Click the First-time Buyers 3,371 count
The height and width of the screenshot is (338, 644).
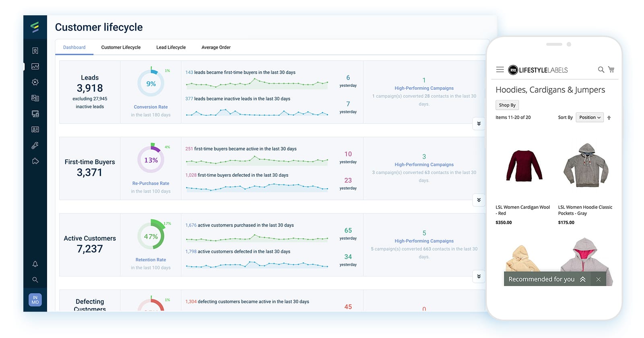point(89,173)
